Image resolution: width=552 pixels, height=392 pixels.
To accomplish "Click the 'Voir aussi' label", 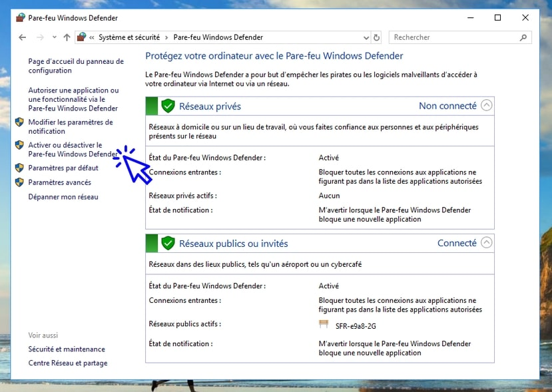I will tap(43, 335).
